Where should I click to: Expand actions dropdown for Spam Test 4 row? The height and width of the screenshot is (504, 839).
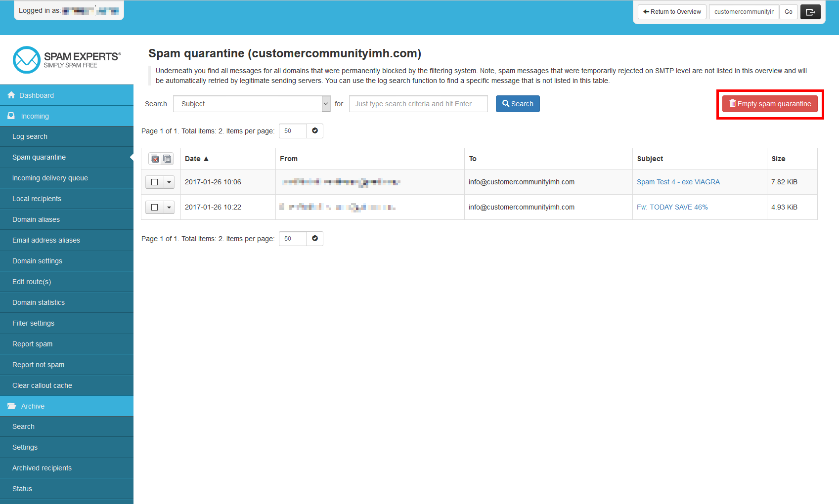click(169, 182)
